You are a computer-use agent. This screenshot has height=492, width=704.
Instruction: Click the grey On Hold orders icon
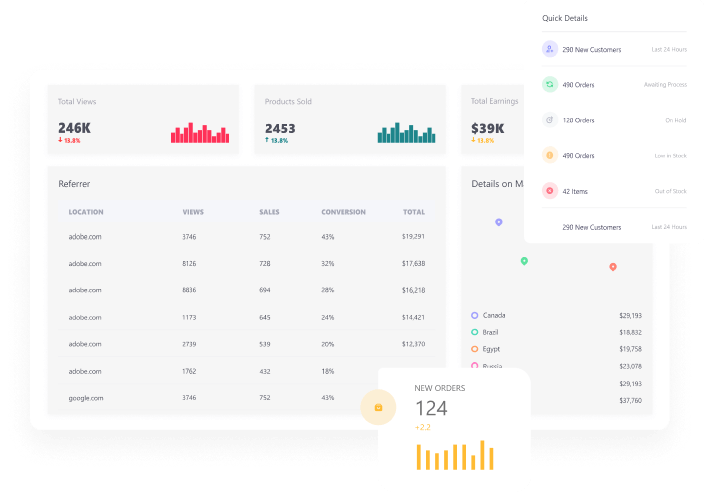(550, 120)
